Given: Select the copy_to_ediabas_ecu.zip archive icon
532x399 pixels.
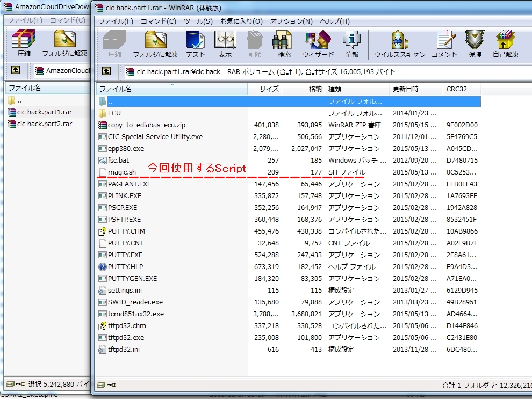Looking at the screenshot, I should click(102, 125).
